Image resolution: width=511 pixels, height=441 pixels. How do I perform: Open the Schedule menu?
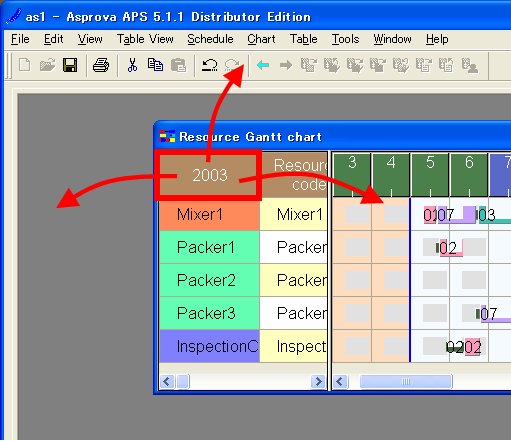click(x=210, y=39)
